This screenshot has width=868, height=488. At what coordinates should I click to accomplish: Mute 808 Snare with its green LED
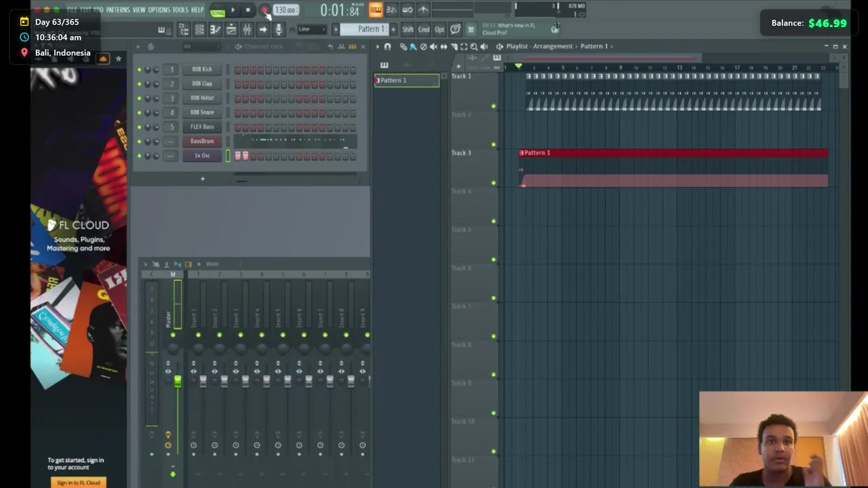[139, 112]
